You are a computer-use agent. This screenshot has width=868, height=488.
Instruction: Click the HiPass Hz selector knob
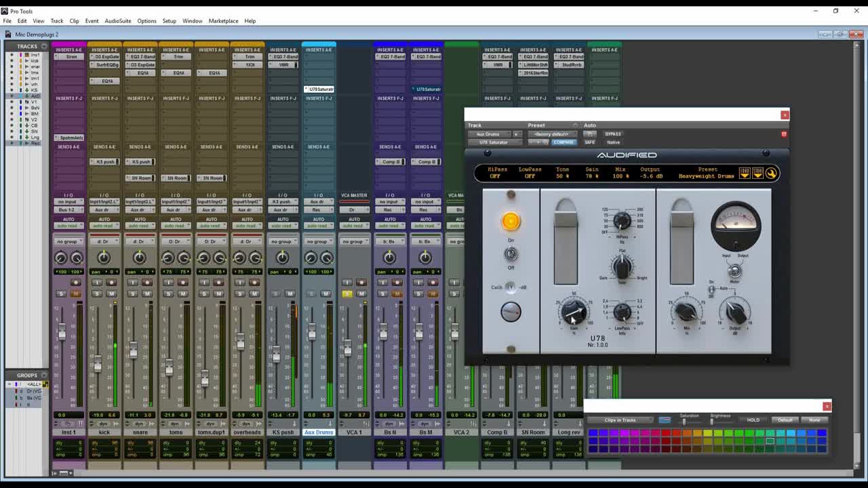622,221
